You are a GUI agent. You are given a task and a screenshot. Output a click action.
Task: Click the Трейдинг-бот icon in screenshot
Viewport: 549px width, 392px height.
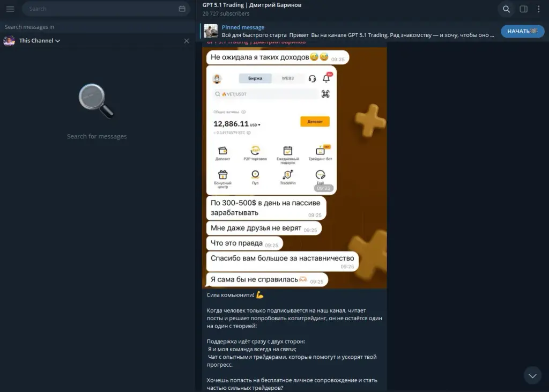pos(321,151)
